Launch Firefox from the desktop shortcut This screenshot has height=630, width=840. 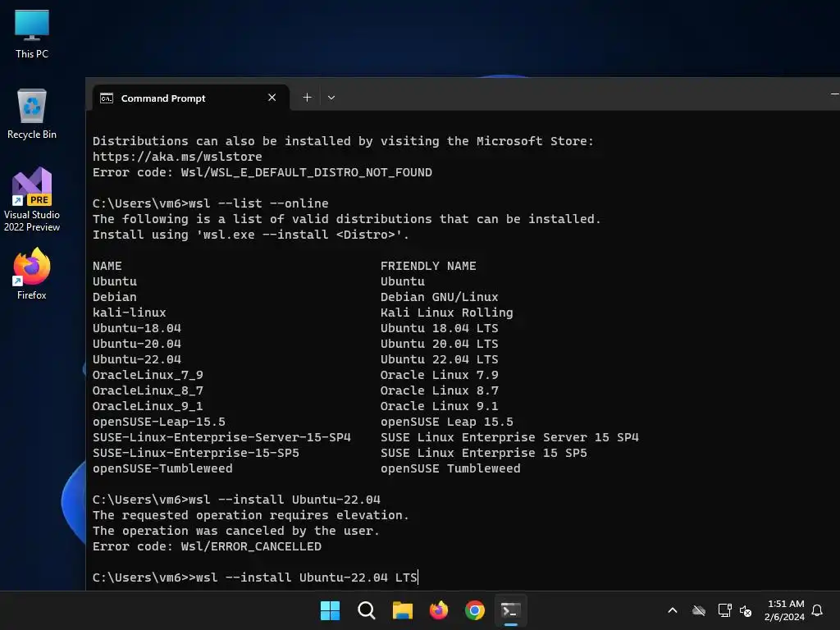pos(32,274)
